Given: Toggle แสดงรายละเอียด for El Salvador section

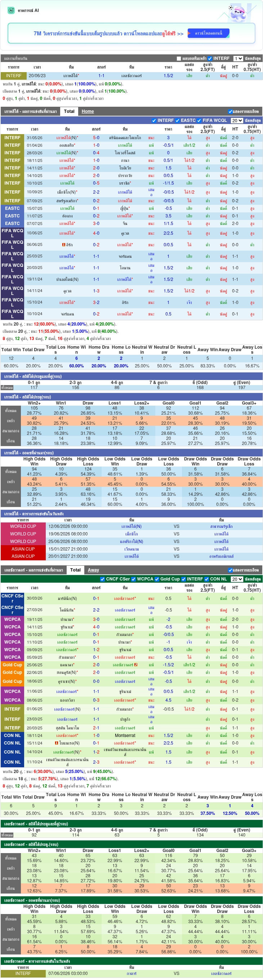Looking at the screenshot, I should (243, 570).
